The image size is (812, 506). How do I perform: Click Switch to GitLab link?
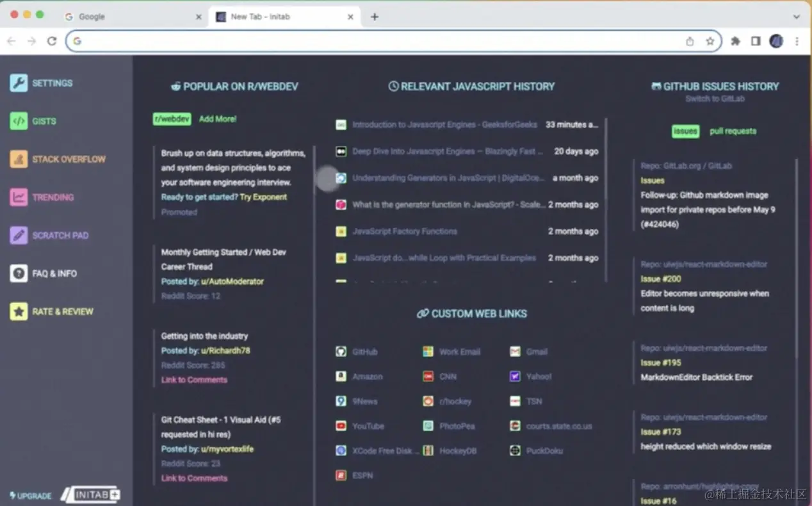[x=715, y=99]
